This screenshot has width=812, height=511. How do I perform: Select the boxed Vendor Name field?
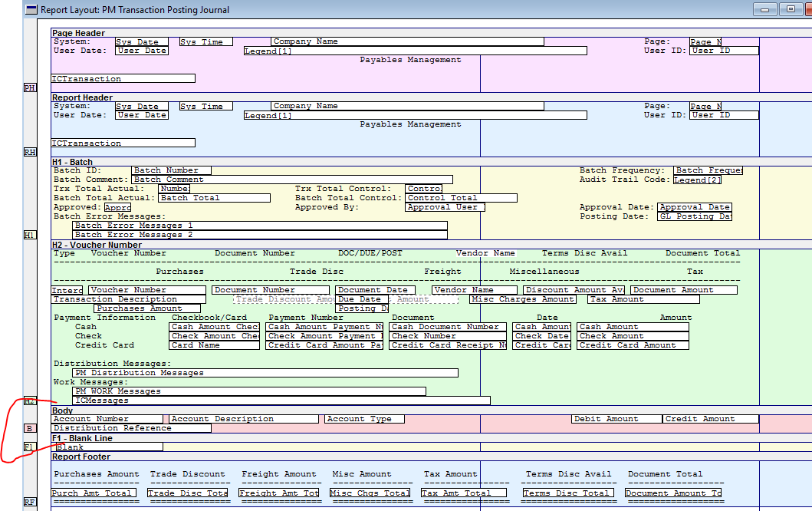point(475,290)
